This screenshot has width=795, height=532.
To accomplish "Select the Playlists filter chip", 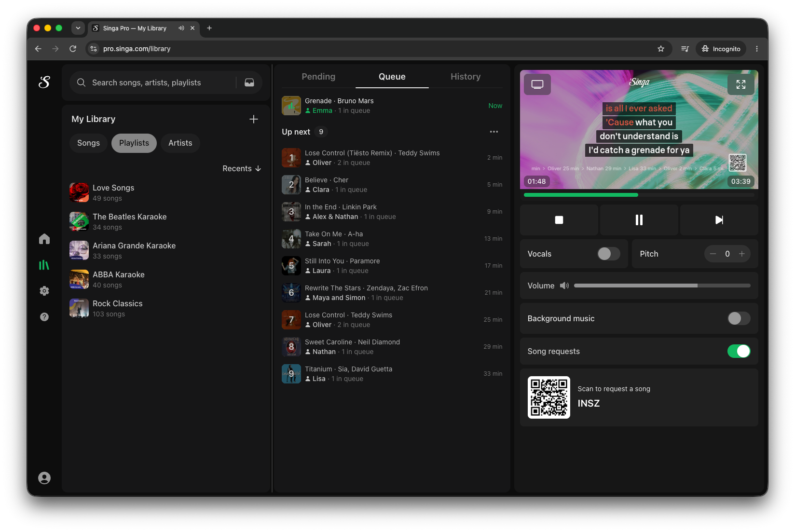I will point(134,143).
